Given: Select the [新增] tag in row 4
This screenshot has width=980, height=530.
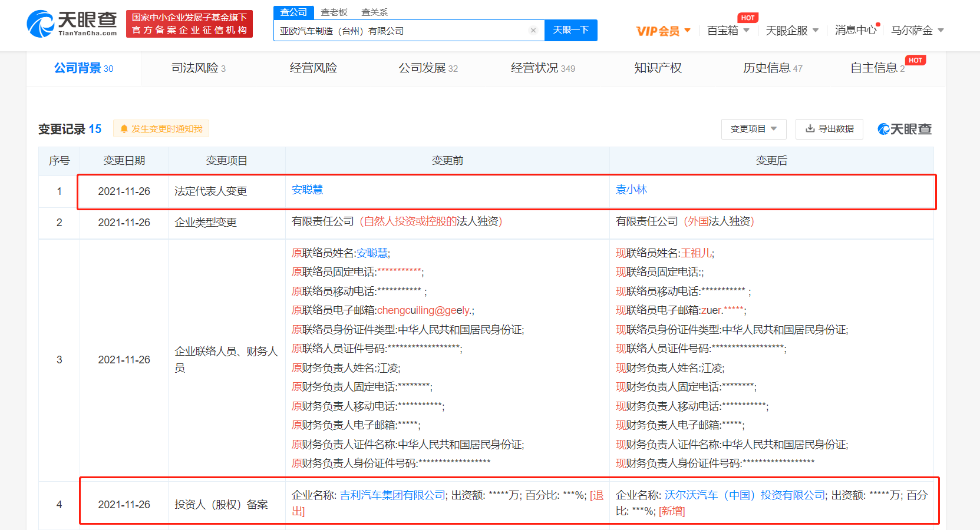Looking at the screenshot, I should point(672,511).
